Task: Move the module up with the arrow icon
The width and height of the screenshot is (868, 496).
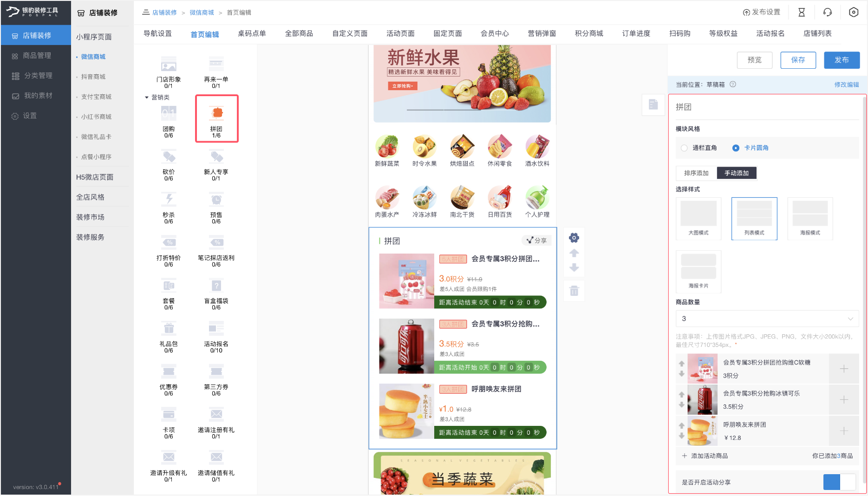Action: 574,253
